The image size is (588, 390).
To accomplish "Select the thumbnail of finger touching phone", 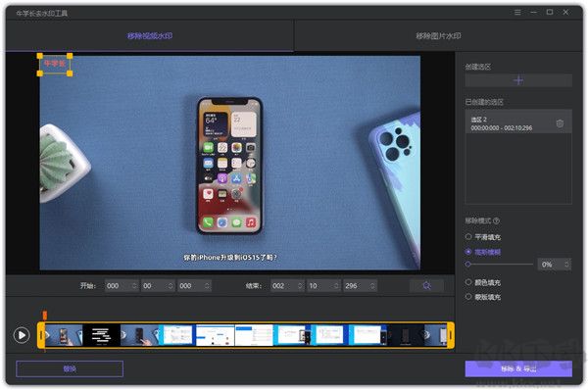I will click(139, 335).
